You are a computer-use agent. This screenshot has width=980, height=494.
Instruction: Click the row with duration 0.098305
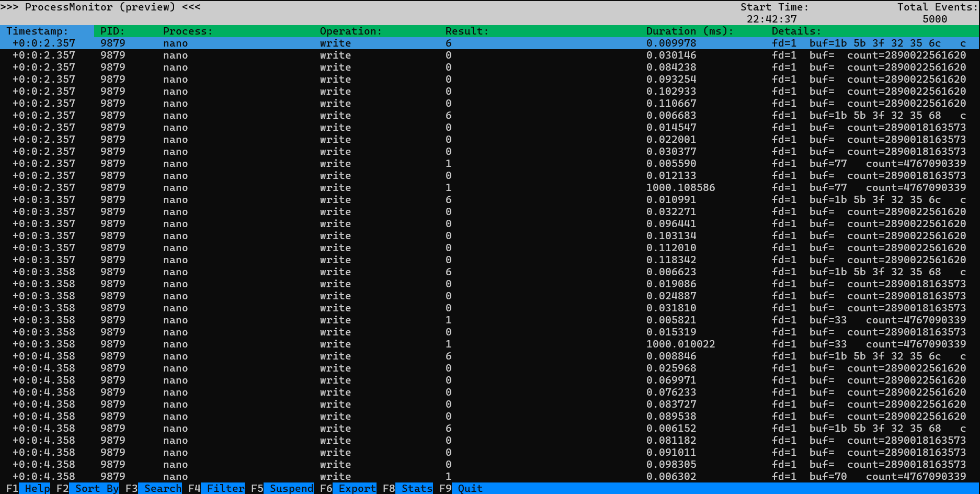[490, 465]
